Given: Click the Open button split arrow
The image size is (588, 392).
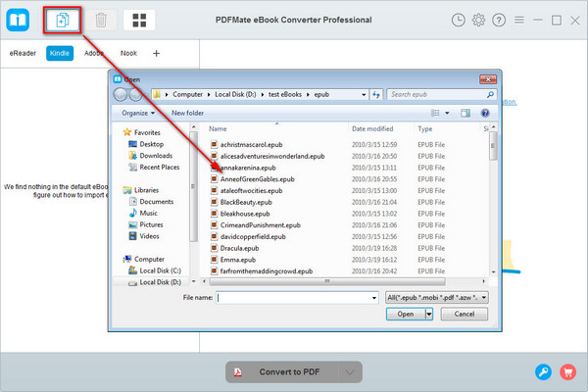Looking at the screenshot, I should [x=429, y=314].
